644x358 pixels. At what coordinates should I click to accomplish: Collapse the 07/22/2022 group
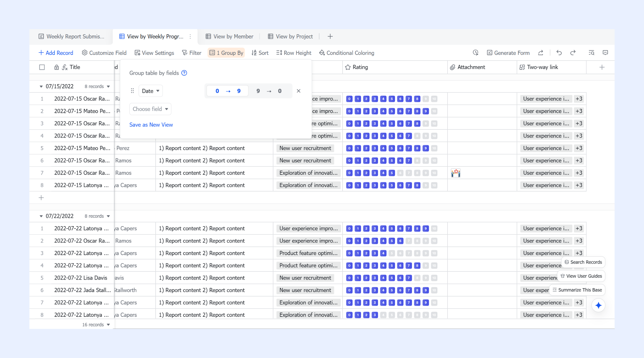point(41,216)
